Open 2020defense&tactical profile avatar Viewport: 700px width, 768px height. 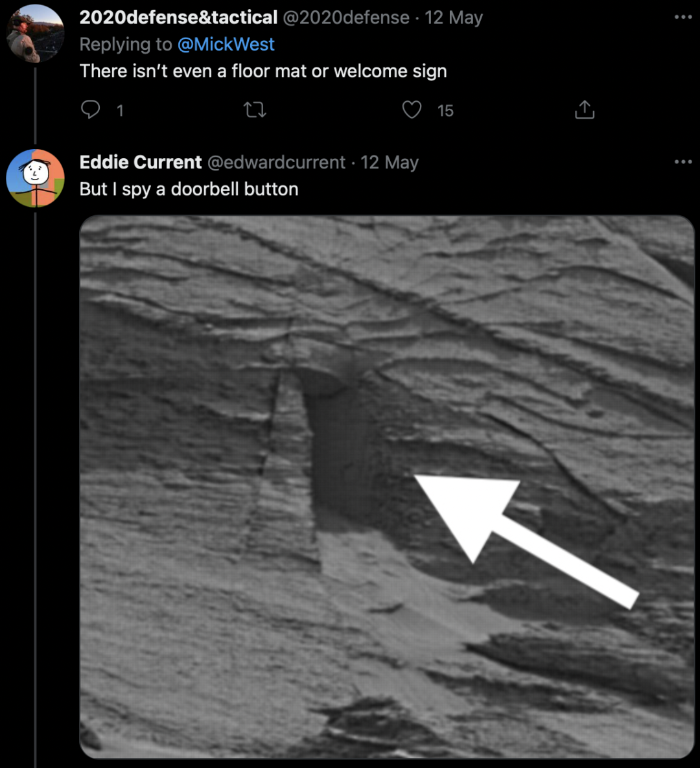click(x=35, y=33)
